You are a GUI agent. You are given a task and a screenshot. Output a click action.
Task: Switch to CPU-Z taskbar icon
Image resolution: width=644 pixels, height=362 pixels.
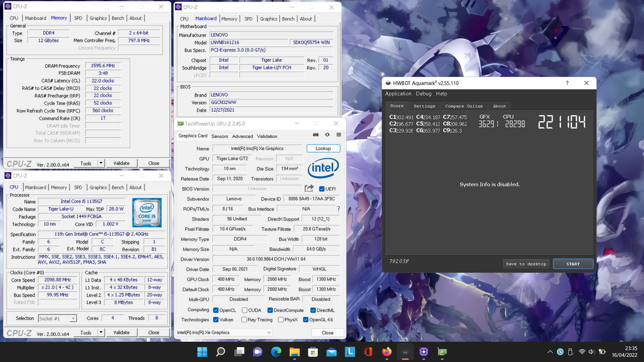coord(424,352)
